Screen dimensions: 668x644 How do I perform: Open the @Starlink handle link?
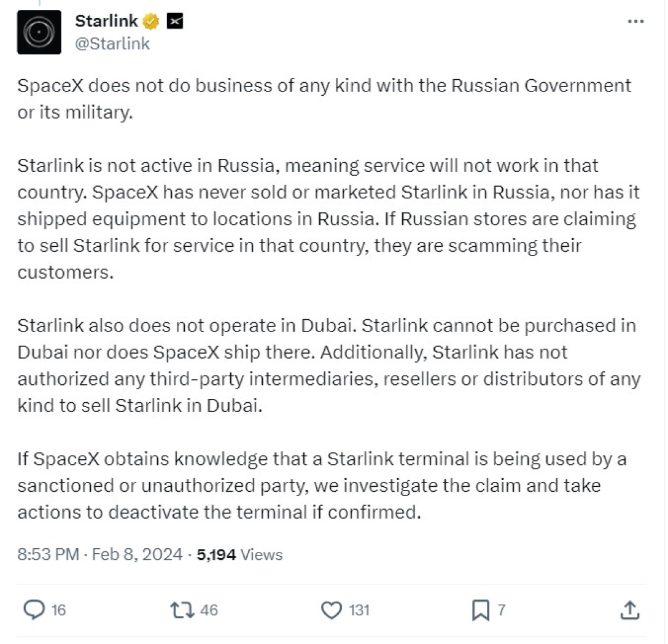tap(112, 44)
